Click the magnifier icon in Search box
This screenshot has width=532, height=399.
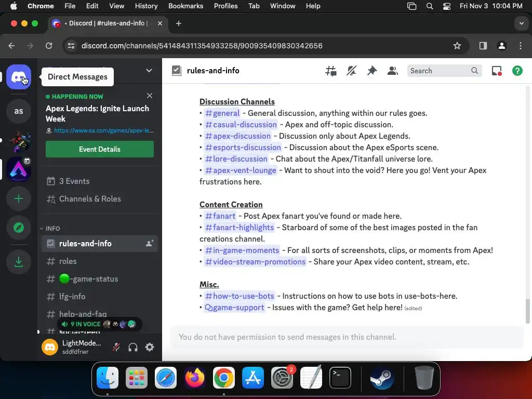click(474, 71)
